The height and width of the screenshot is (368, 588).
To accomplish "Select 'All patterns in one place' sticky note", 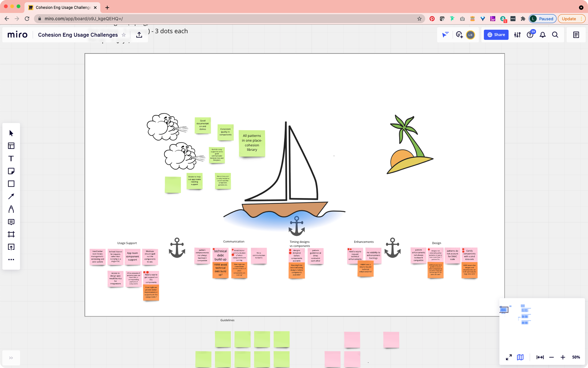I will click(252, 143).
